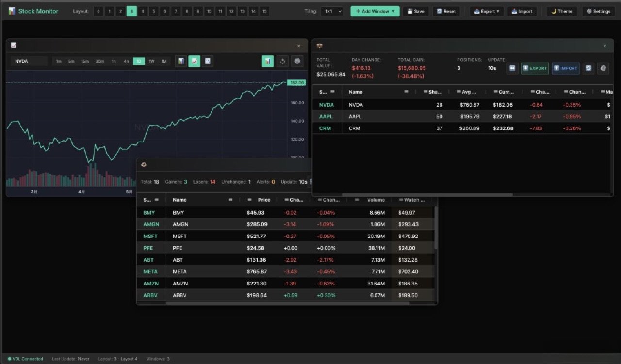Screen dimensions: 621x364
Task: Click the green VDL Connected status indicator
Action: [9, 359]
